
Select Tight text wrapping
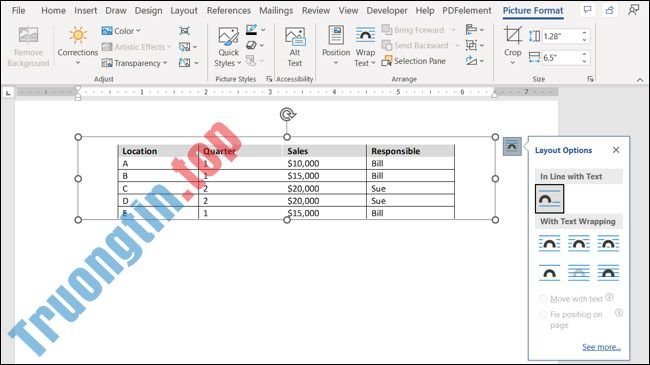[579, 243]
